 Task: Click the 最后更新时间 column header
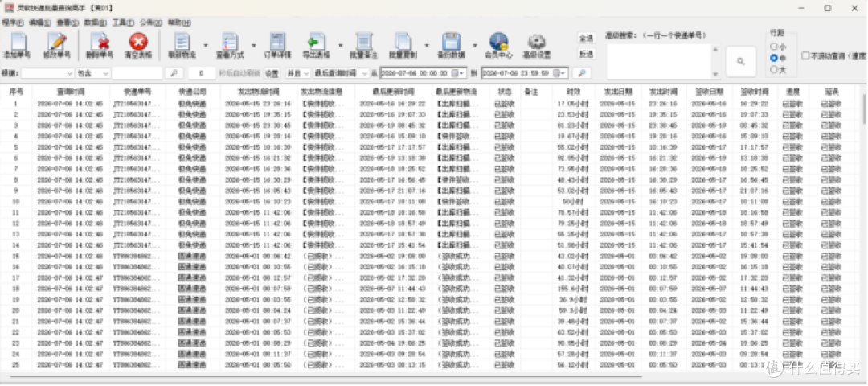coord(392,92)
